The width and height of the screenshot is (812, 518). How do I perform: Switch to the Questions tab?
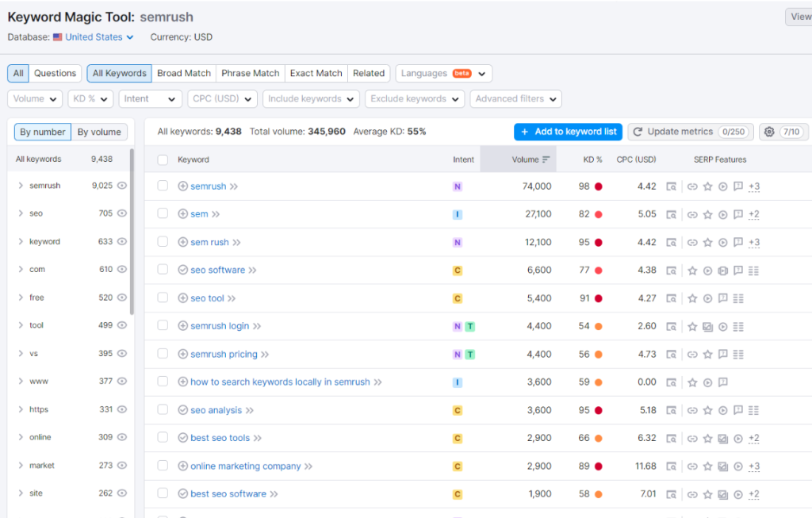click(x=55, y=73)
